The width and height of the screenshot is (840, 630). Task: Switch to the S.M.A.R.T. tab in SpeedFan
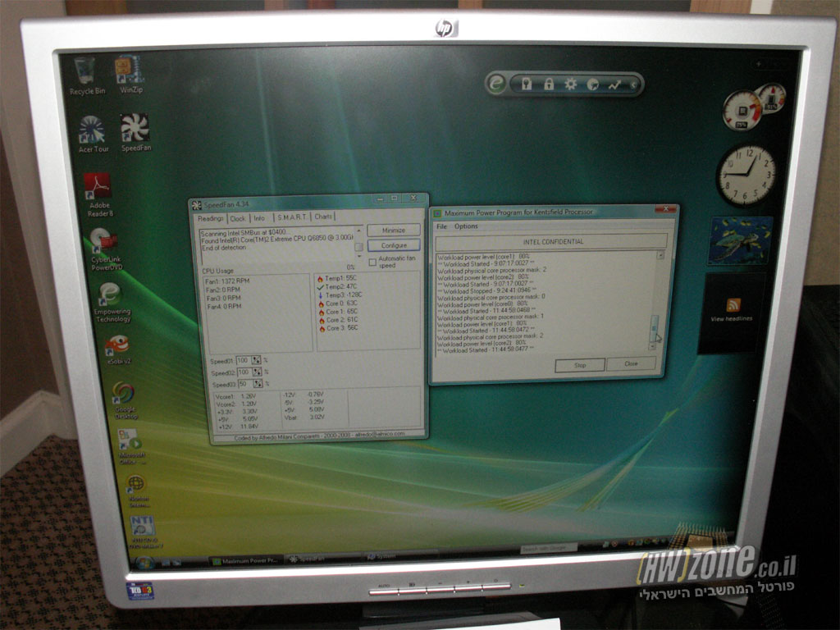coord(292,217)
